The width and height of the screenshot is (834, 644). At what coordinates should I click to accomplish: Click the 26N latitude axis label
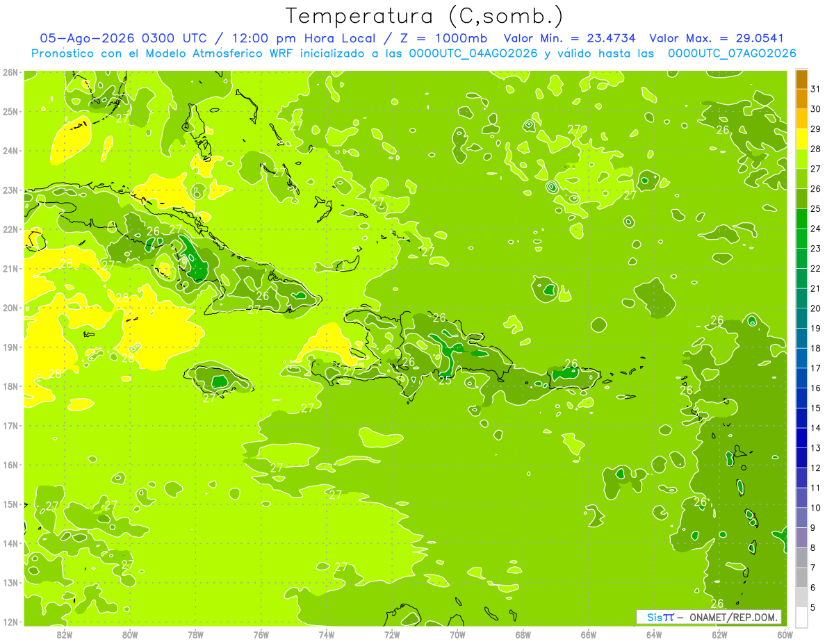coord(10,72)
